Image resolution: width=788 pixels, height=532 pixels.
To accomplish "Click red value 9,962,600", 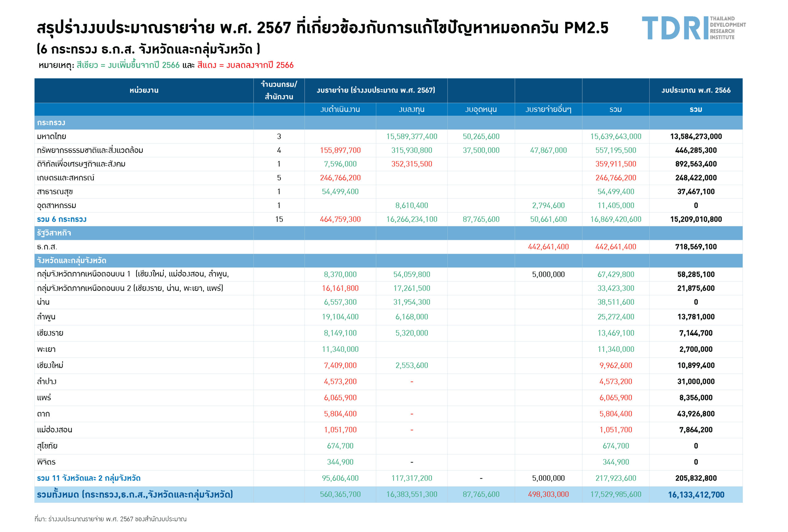I will click(x=615, y=365).
